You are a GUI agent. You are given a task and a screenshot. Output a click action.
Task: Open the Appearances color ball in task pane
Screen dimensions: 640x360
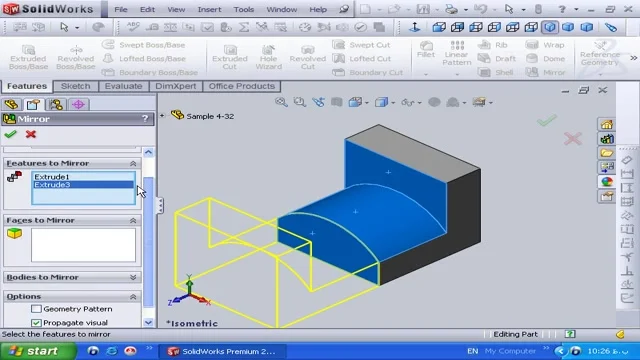pos(607,182)
